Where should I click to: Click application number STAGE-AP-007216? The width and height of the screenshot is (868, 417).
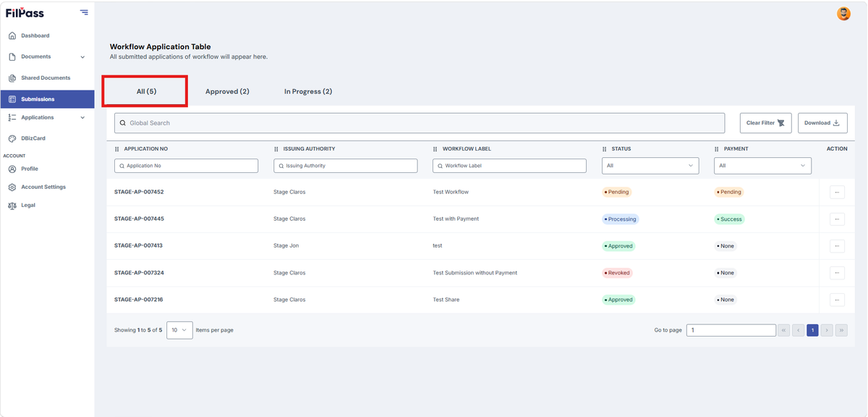[x=139, y=300]
